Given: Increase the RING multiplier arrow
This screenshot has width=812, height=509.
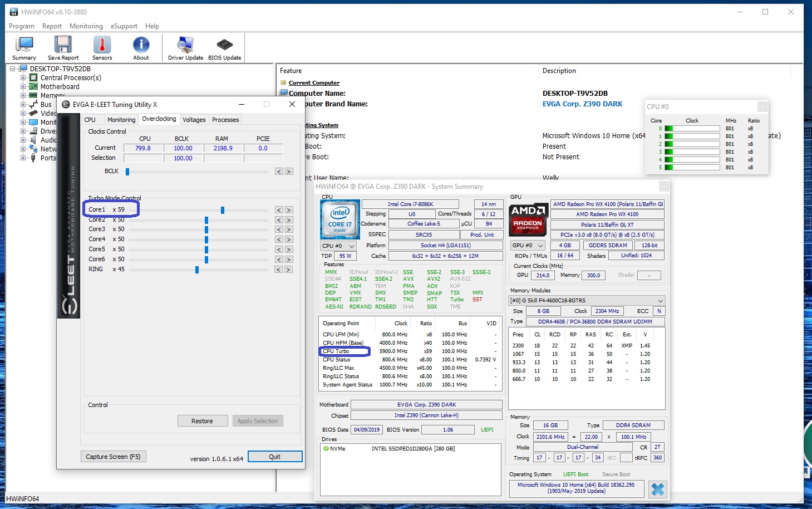Looking at the screenshot, I should coord(289,270).
